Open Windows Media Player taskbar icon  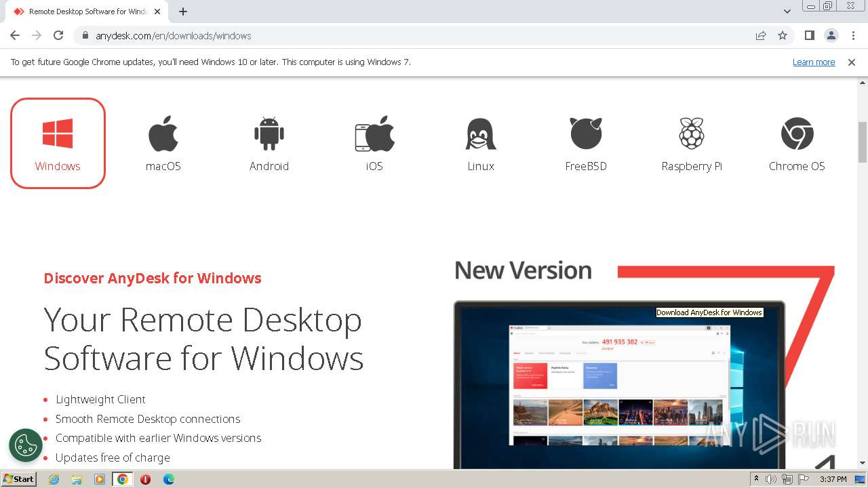click(100, 479)
